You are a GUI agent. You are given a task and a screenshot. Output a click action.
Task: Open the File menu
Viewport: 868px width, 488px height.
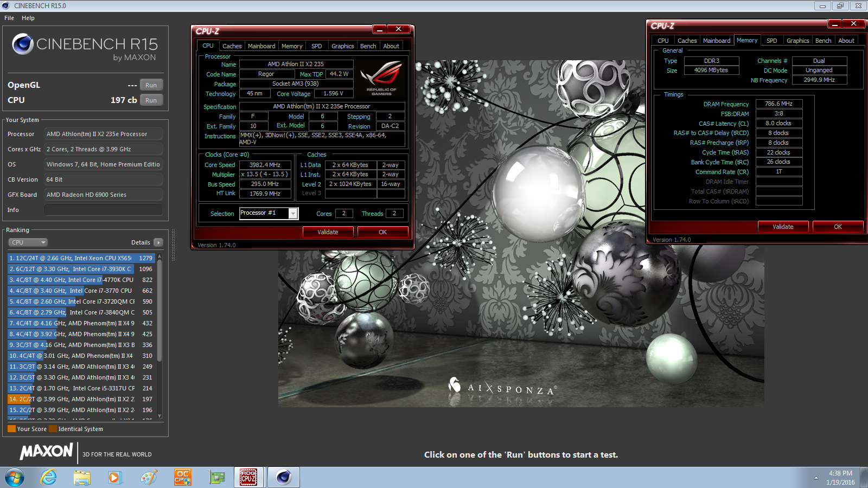(9, 18)
